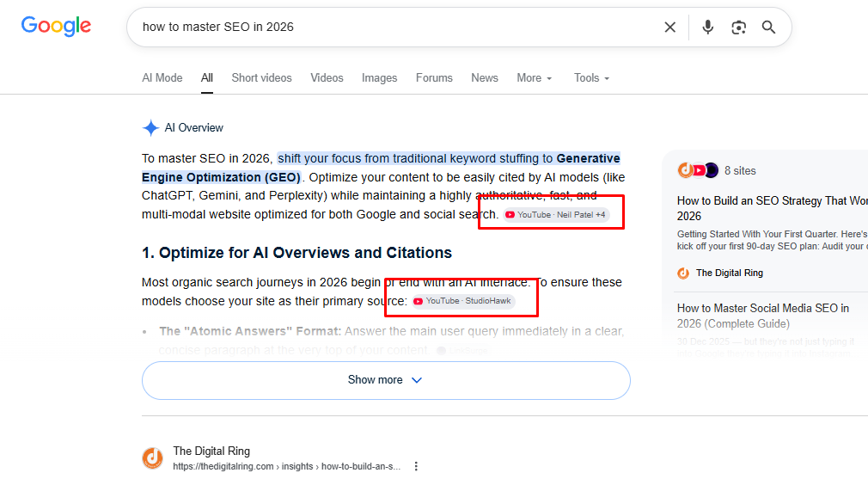Open Google Lens image search icon

pyautogui.click(x=738, y=28)
